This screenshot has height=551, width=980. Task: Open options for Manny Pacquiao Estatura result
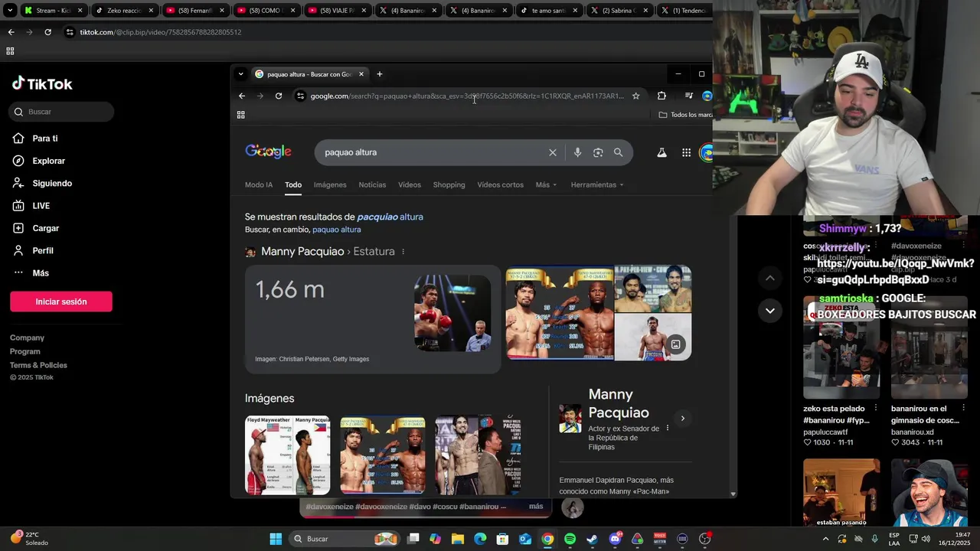click(x=403, y=252)
